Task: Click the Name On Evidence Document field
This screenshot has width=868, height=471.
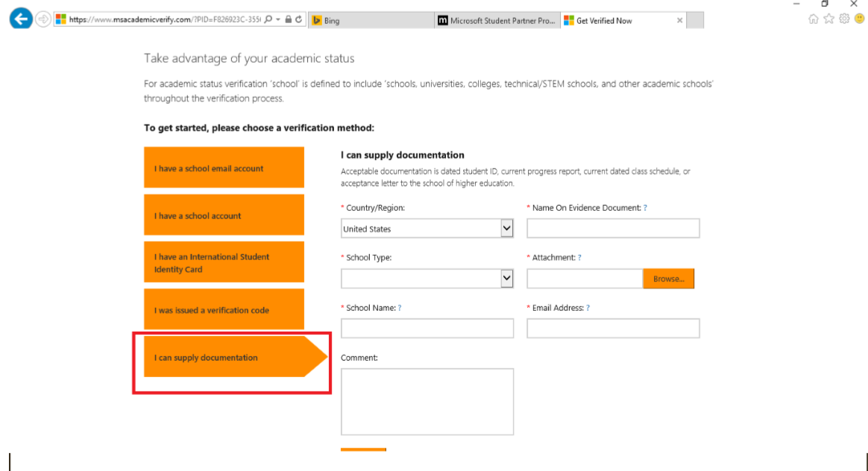Action: 613,228
